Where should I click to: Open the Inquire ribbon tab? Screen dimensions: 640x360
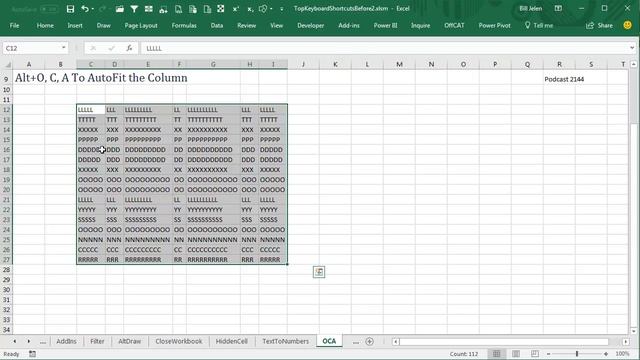tap(420, 25)
